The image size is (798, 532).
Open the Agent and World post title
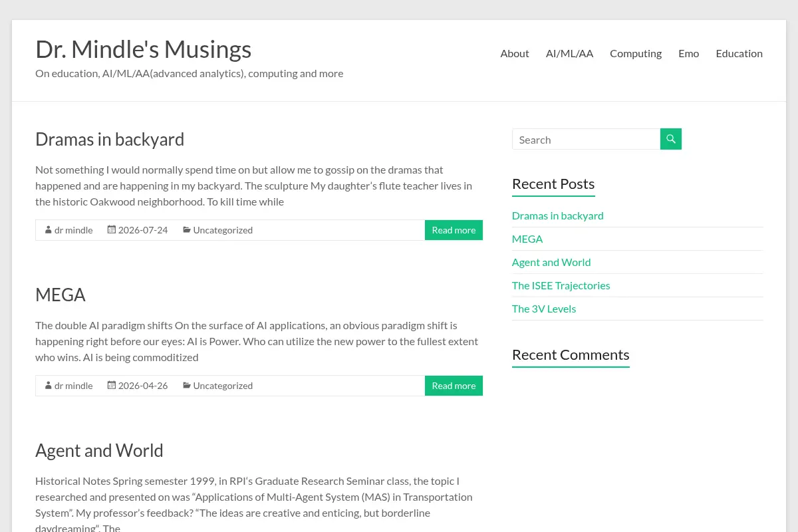point(99,450)
